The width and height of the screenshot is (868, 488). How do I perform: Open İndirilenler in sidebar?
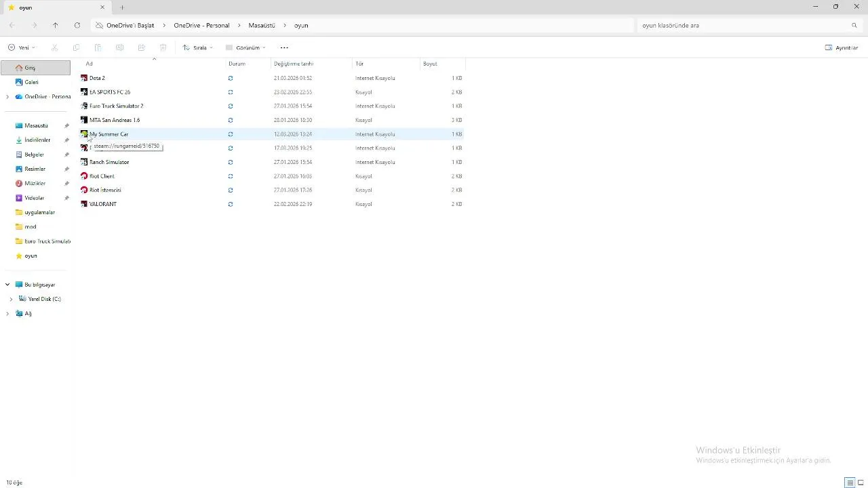click(37, 140)
